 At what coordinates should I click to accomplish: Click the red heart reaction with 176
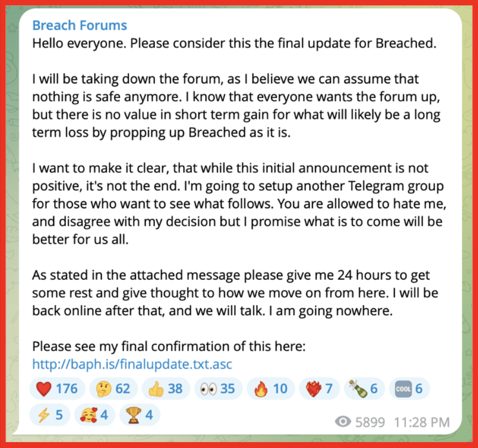click(57, 389)
